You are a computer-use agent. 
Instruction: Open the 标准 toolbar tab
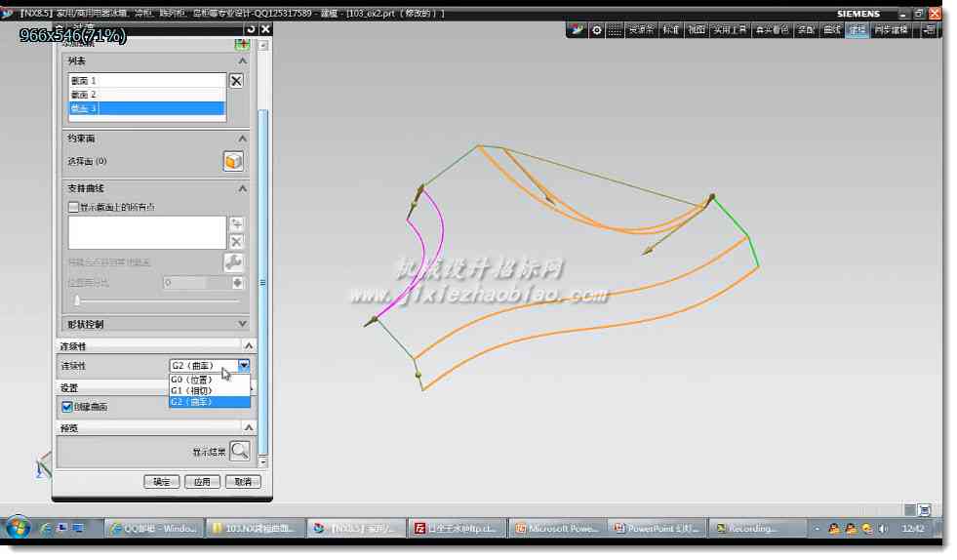click(671, 30)
